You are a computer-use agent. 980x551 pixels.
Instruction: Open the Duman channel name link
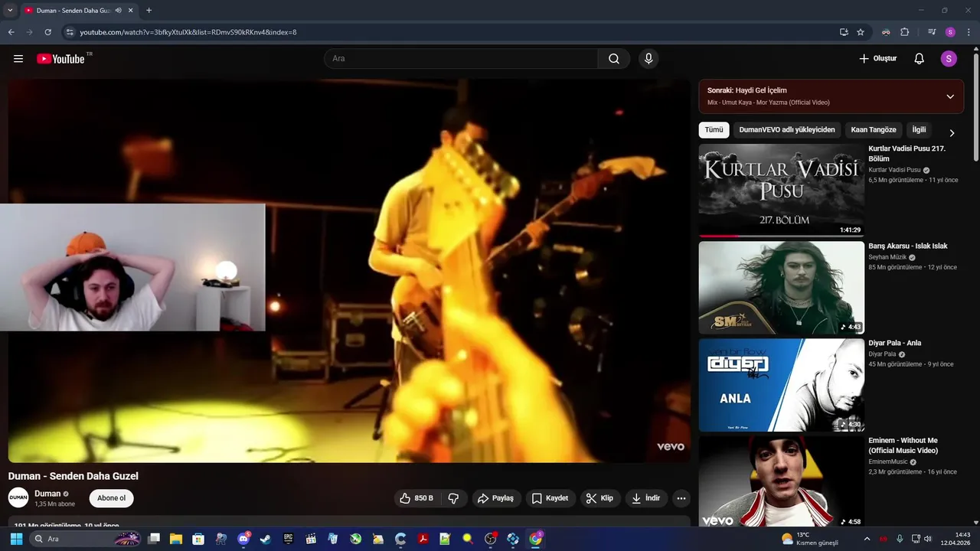[47, 494]
